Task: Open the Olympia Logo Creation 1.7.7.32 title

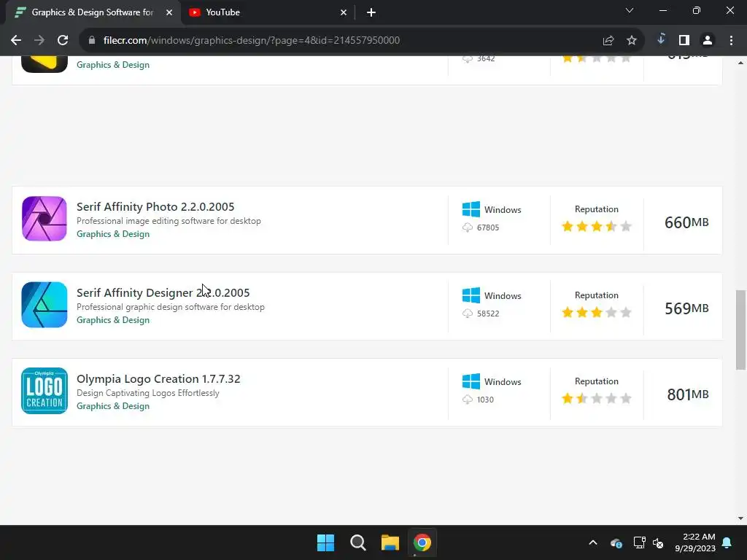Action: click(158, 378)
